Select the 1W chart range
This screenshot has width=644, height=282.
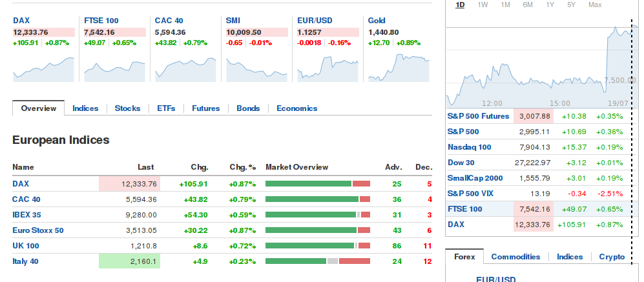click(x=483, y=5)
